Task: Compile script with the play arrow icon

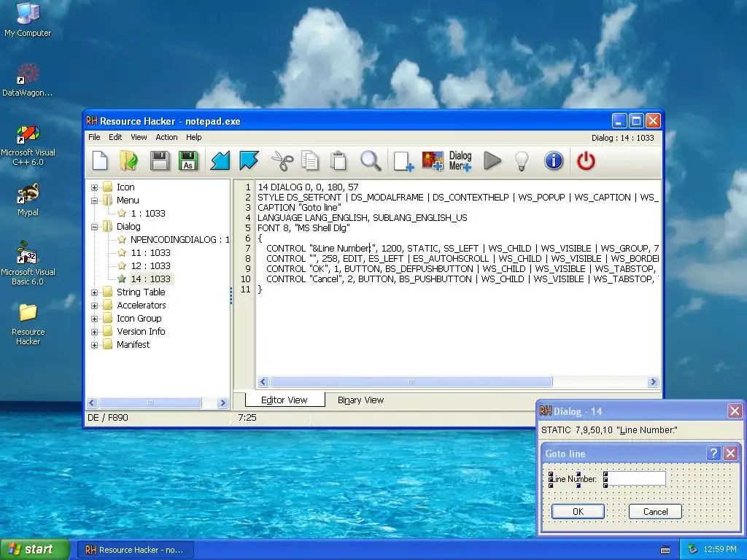Action: pyautogui.click(x=492, y=160)
